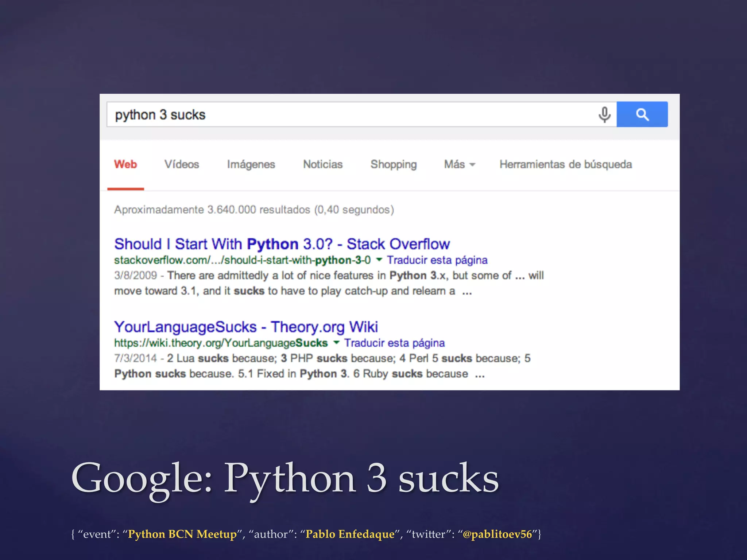Go to the Noticias tab
This screenshot has width=747, height=560.
pyautogui.click(x=323, y=164)
